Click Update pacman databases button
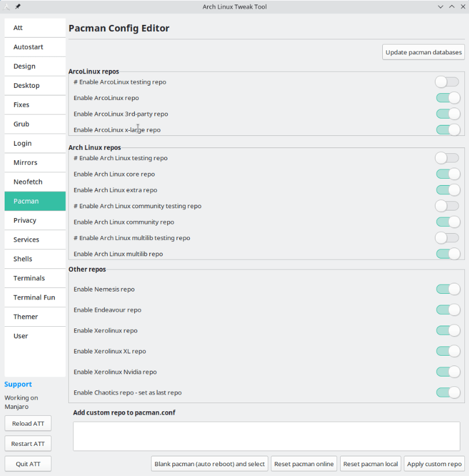Screen dimensions: 469x476 coord(423,52)
